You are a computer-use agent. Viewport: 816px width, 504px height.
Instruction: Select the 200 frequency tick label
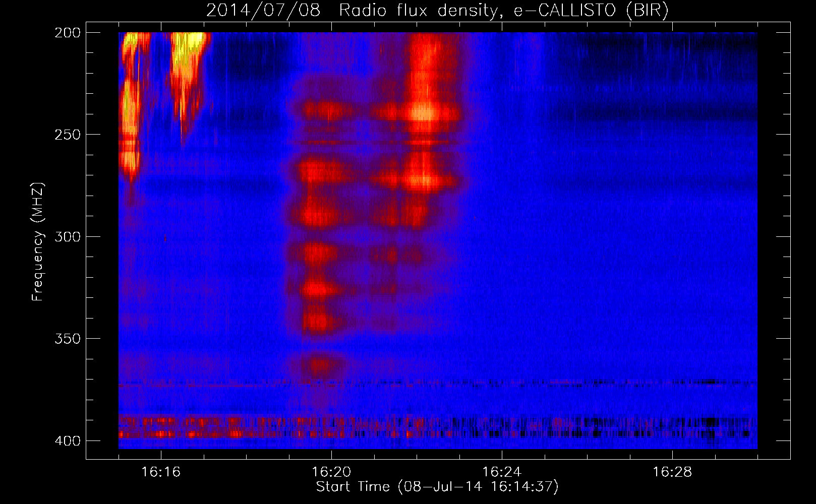pos(67,32)
